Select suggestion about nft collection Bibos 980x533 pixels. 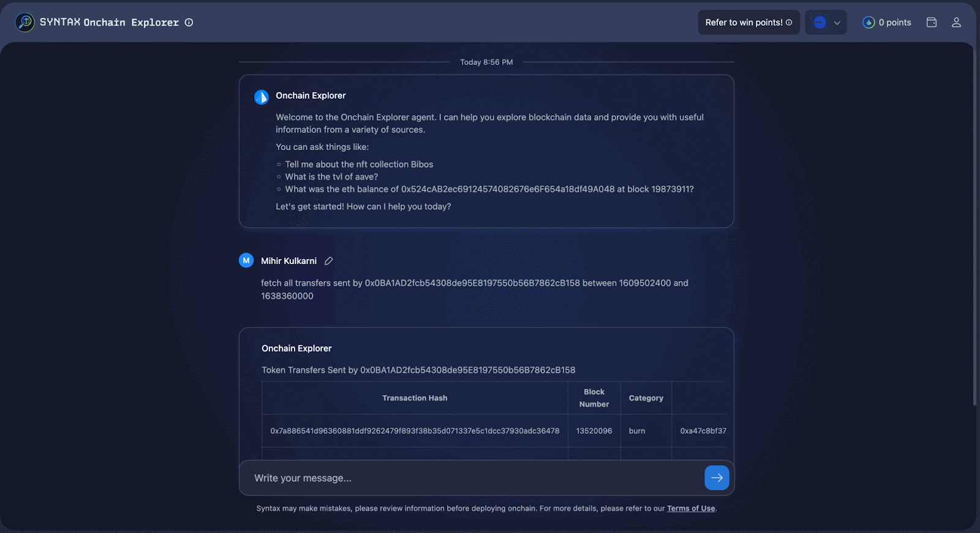pos(359,164)
